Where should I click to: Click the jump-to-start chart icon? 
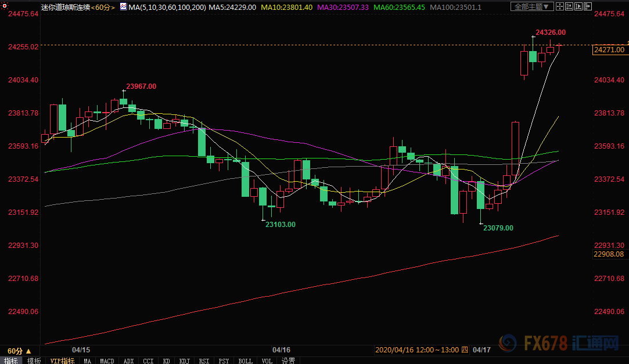(x=569, y=6)
